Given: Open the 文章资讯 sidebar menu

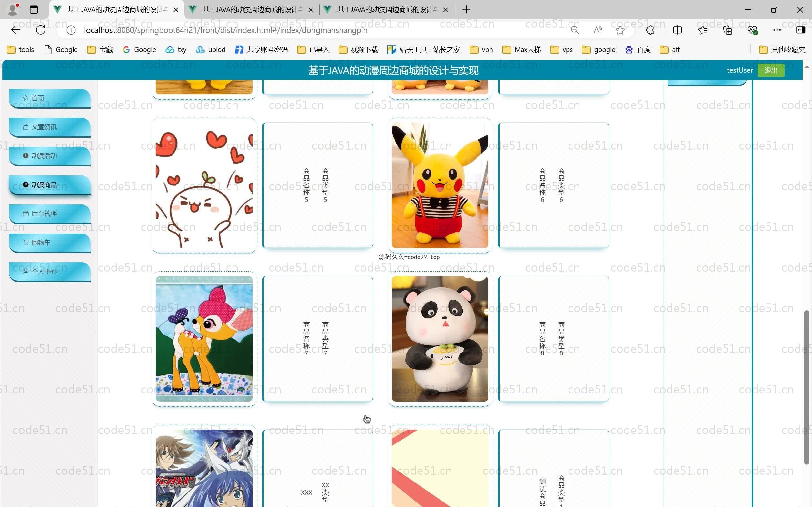Looking at the screenshot, I should 50,127.
